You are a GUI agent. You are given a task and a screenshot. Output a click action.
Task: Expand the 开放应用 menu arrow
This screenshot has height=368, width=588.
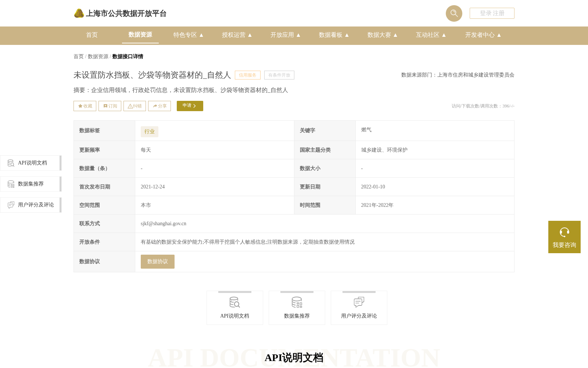(298, 35)
